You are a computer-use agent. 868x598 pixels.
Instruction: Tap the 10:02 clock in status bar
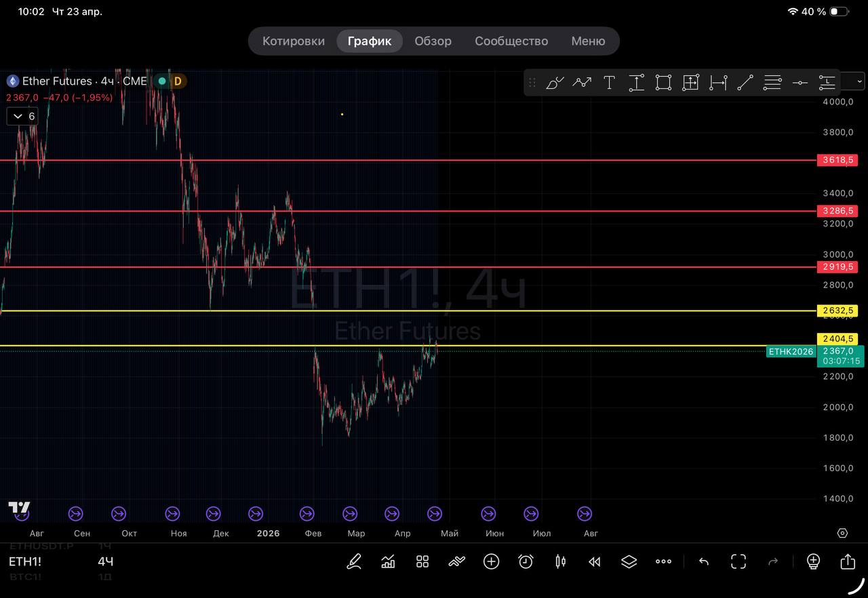coord(31,12)
